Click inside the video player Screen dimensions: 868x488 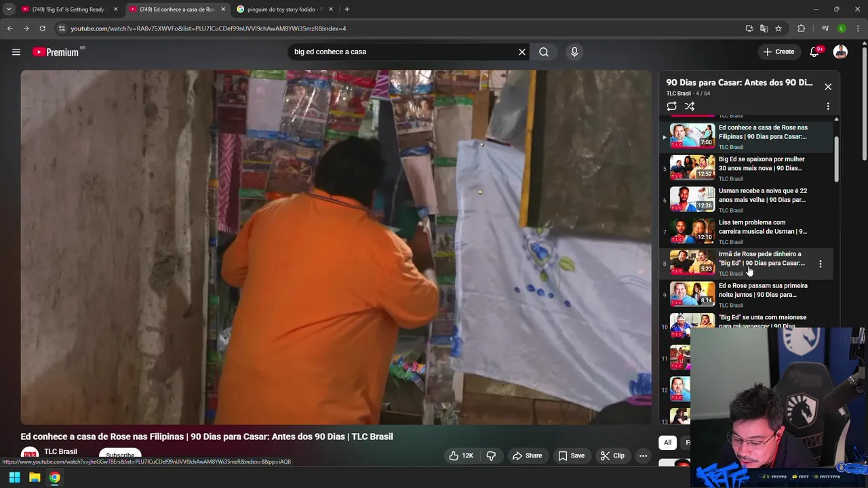point(336,247)
